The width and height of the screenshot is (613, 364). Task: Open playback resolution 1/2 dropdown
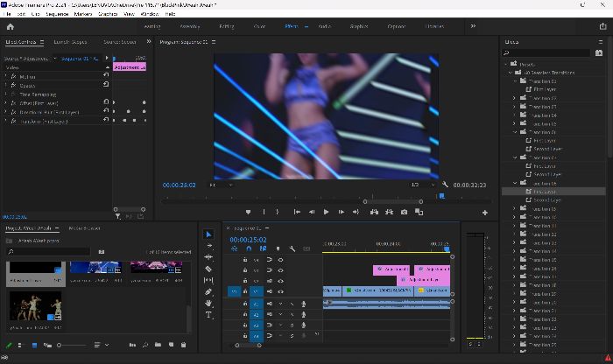click(423, 185)
